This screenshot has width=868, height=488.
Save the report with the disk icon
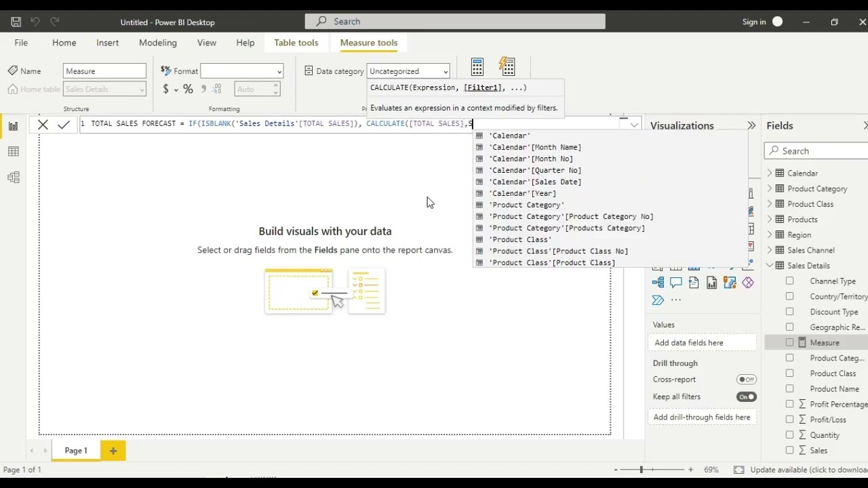click(16, 22)
